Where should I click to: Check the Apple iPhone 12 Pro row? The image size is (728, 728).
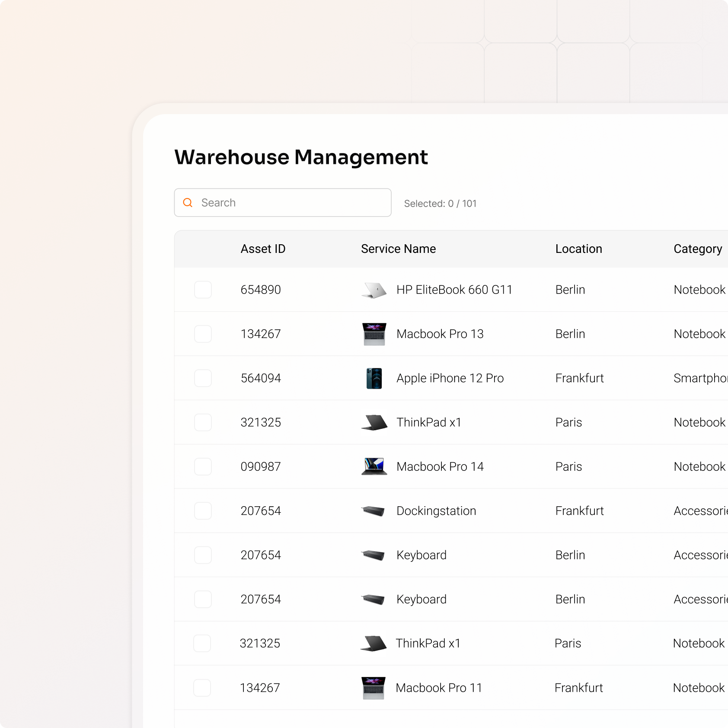coord(203,378)
